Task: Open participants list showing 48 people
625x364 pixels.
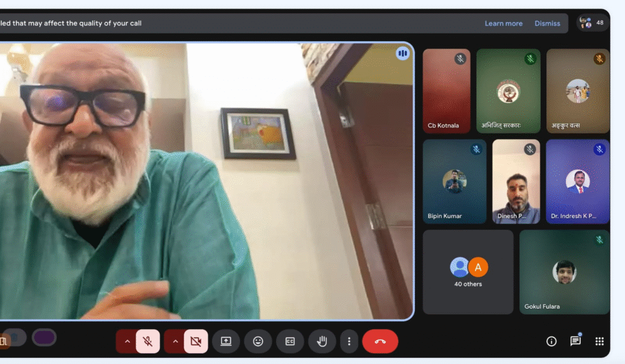Action: 592,23
